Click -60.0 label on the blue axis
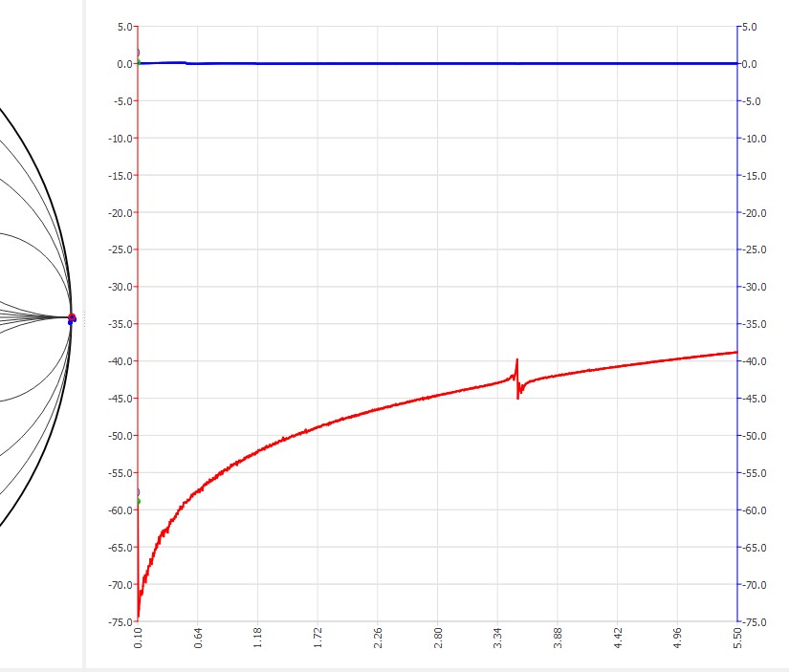Screen dimensions: 789x672 coord(755,510)
